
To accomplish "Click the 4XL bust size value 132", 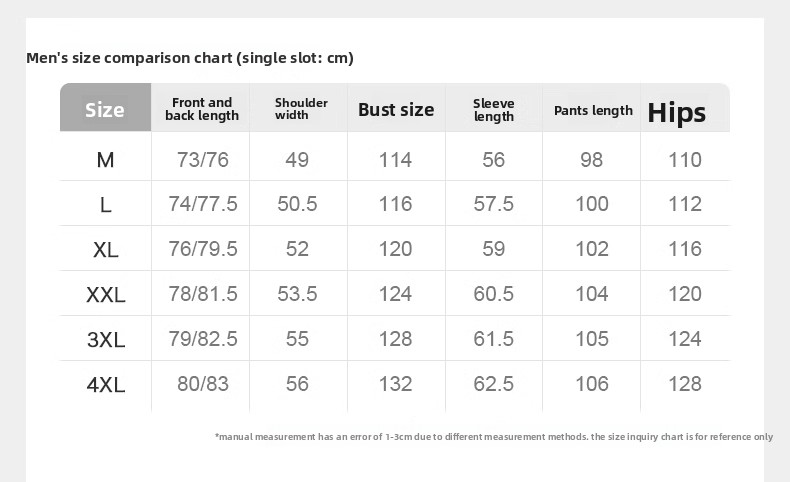I will (x=396, y=384).
